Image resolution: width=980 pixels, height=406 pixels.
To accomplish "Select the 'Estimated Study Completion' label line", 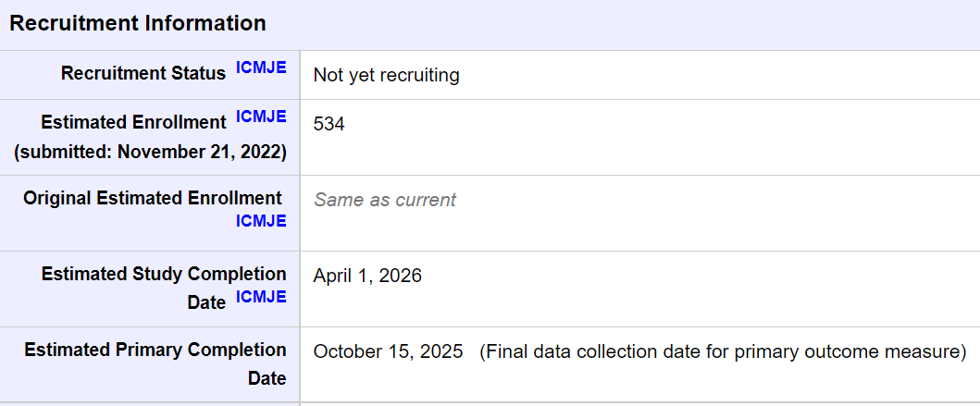I will [x=164, y=274].
